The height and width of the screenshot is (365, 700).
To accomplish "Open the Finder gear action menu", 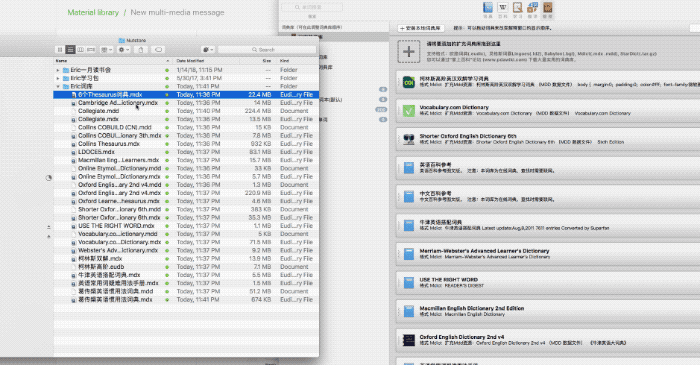I will point(124,50).
